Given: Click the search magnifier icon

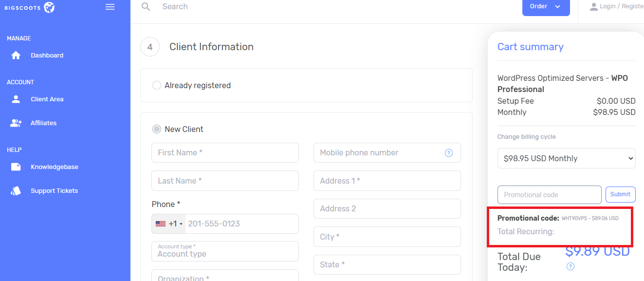Looking at the screenshot, I should (x=145, y=6).
